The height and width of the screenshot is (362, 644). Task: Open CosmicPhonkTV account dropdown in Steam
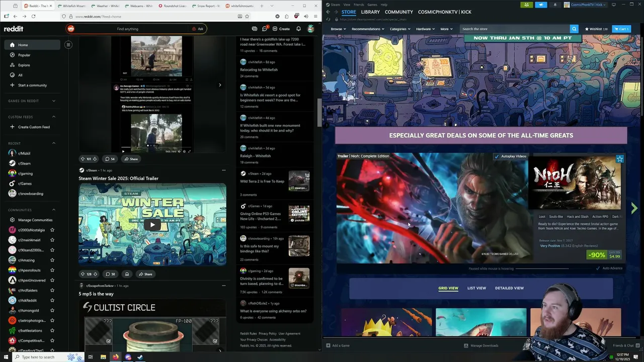click(586, 5)
